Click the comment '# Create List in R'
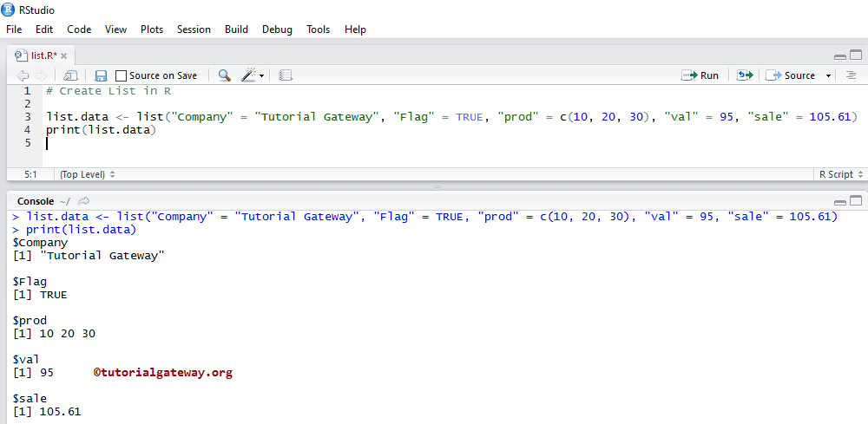This screenshot has width=868, height=424. [108, 91]
